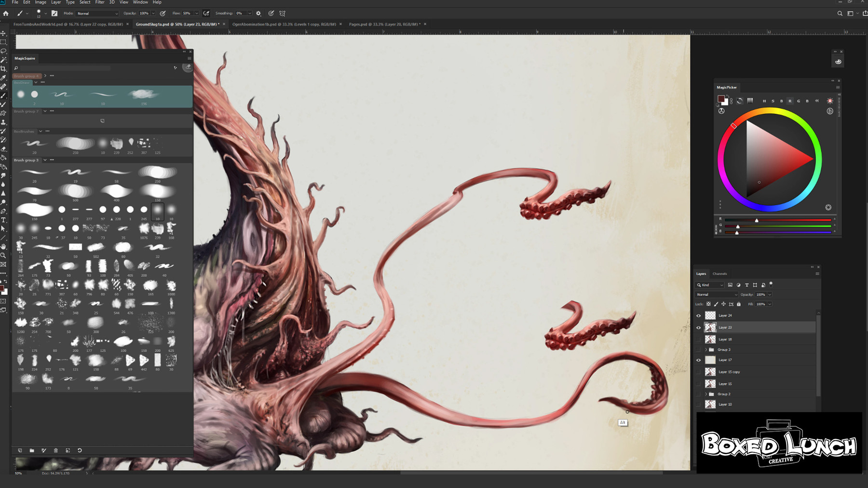868x488 pixels.
Task: Open the Filter menu
Action: point(100,2)
